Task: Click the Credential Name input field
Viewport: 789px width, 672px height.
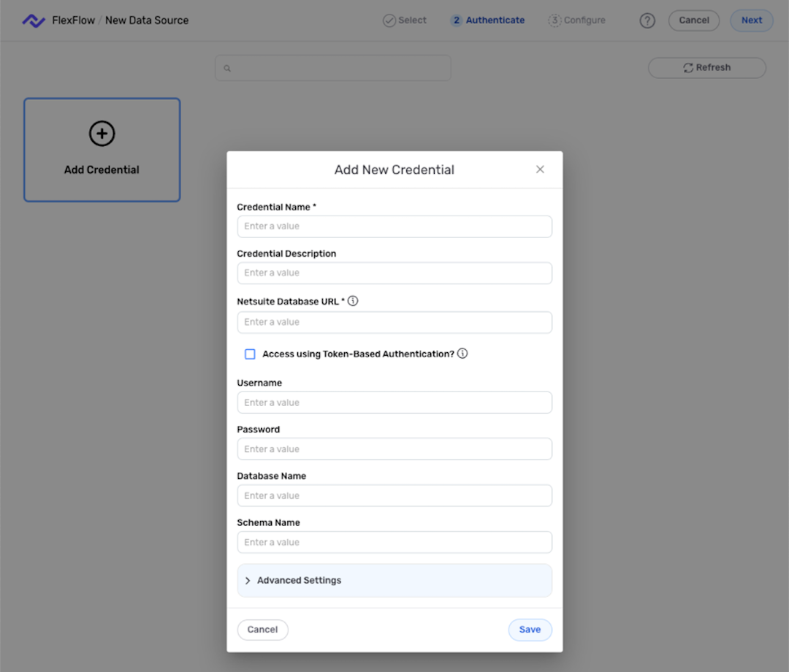Action: tap(394, 226)
